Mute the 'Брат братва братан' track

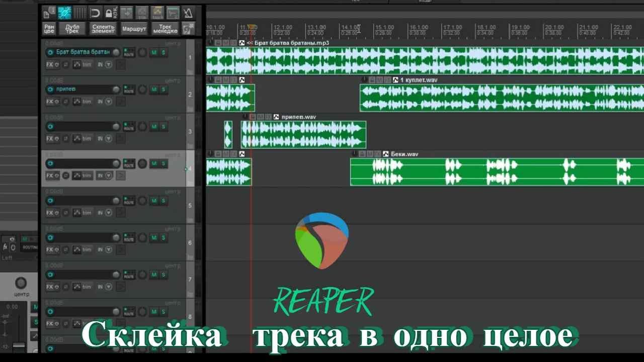pos(154,52)
